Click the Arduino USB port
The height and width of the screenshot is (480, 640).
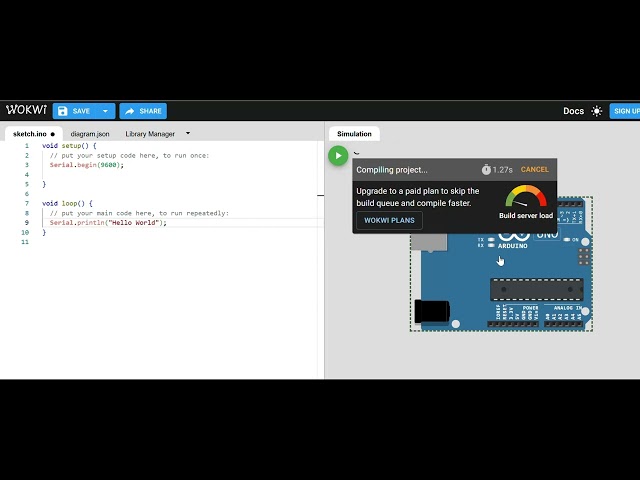tap(429, 242)
